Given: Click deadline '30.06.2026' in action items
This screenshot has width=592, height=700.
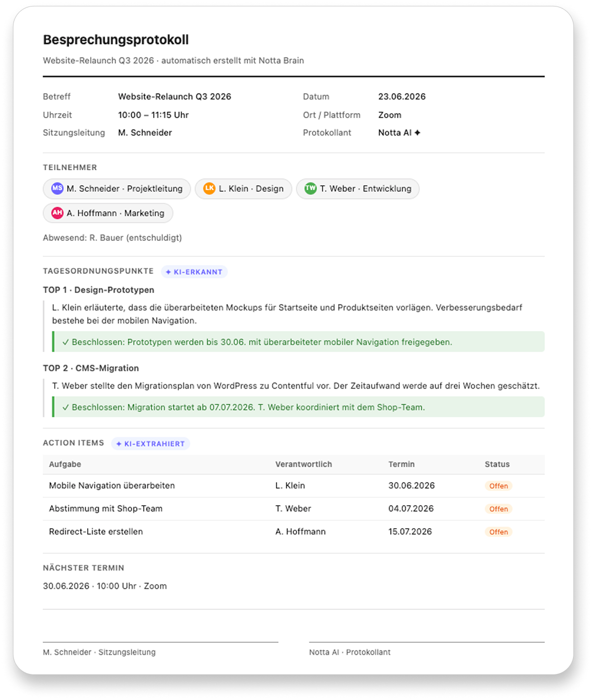Looking at the screenshot, I should tap(412, 486).
